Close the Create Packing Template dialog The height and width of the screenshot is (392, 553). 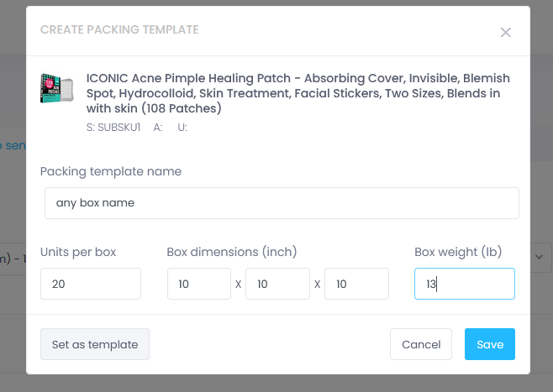tap(505, 33)
